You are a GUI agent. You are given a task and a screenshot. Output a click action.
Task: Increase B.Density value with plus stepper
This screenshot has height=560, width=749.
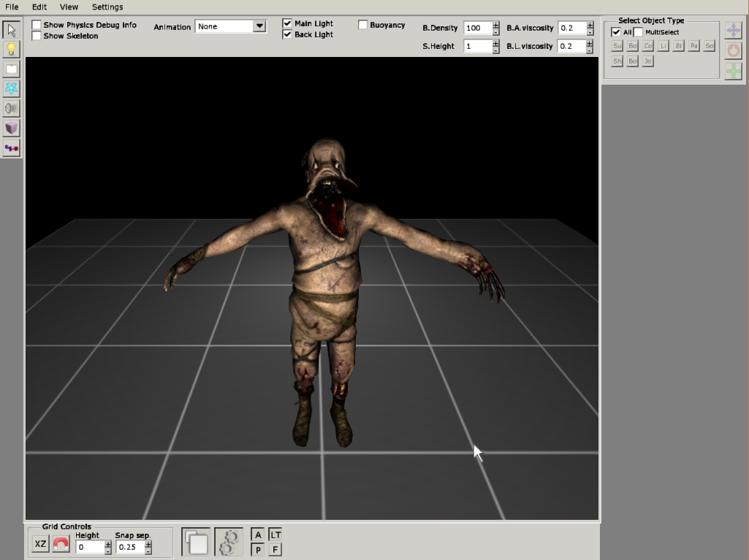[496, 24]
